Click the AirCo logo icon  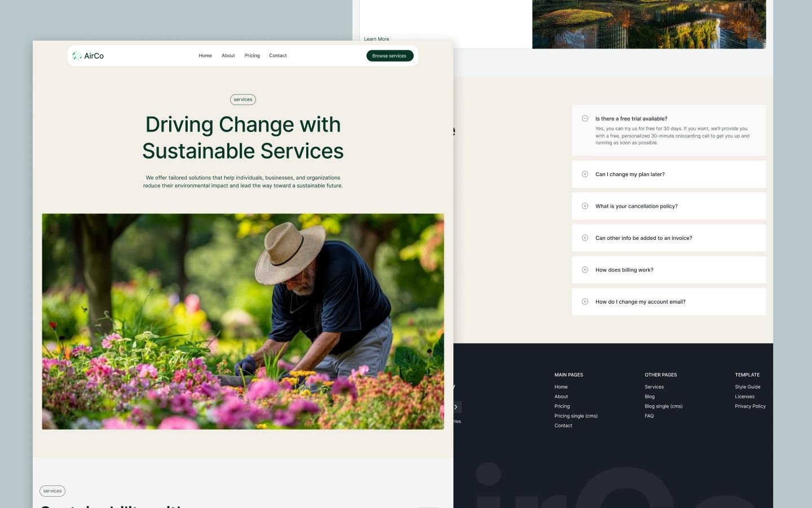[x=77, y=55]
